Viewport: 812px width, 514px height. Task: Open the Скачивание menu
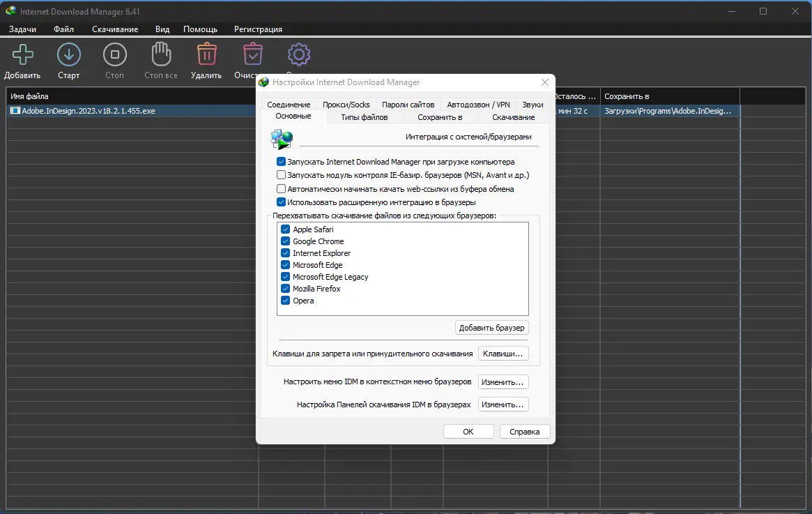(115, 29)
